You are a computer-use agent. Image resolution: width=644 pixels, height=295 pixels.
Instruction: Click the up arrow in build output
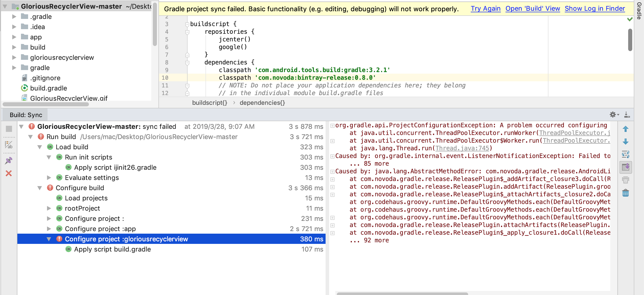625,129
